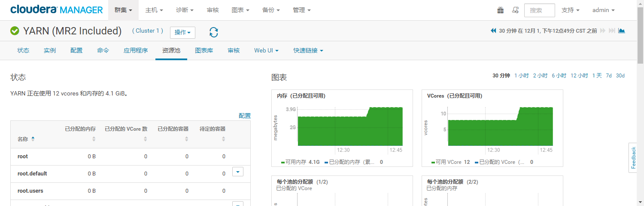Viewport: 644px width, 206px height.
Task: Open the 内存 (已分配且可用) chart
Action: pyautogui.click(x=342, y=128)
